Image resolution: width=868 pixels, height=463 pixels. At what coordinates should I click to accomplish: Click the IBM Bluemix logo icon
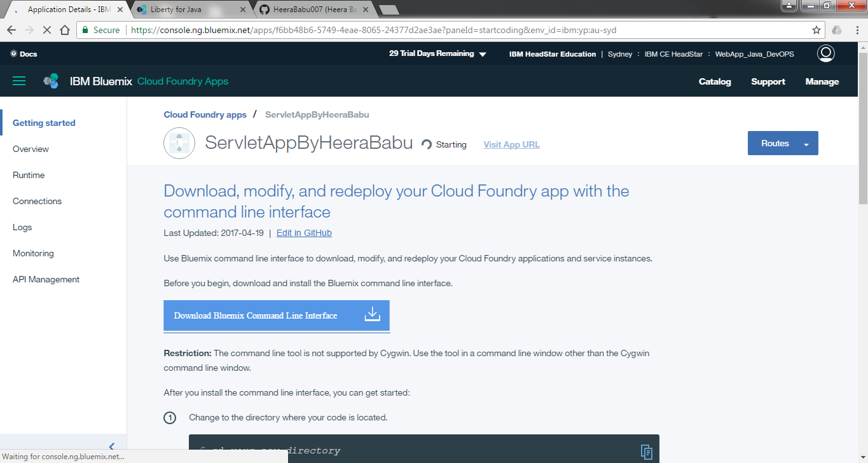coord(51,81)
